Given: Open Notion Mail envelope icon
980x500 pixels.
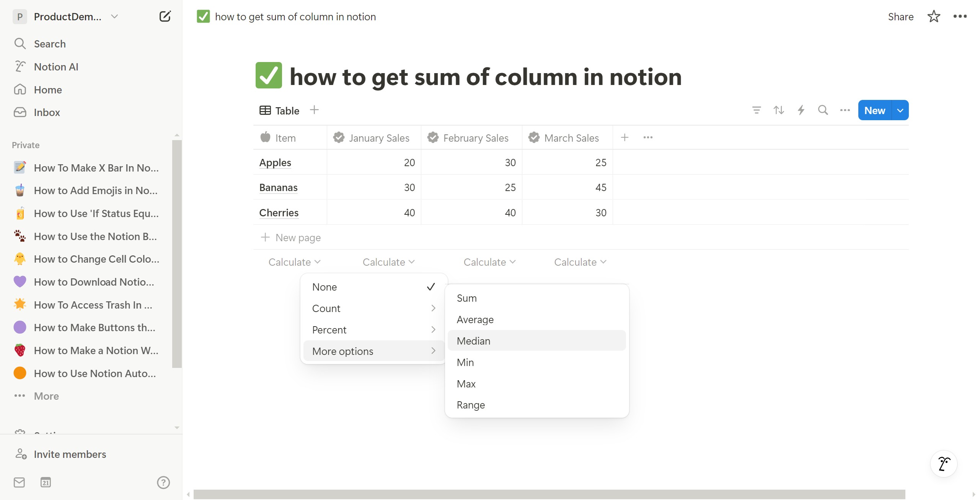Looking at the screenshot, I should coord(19,482).
